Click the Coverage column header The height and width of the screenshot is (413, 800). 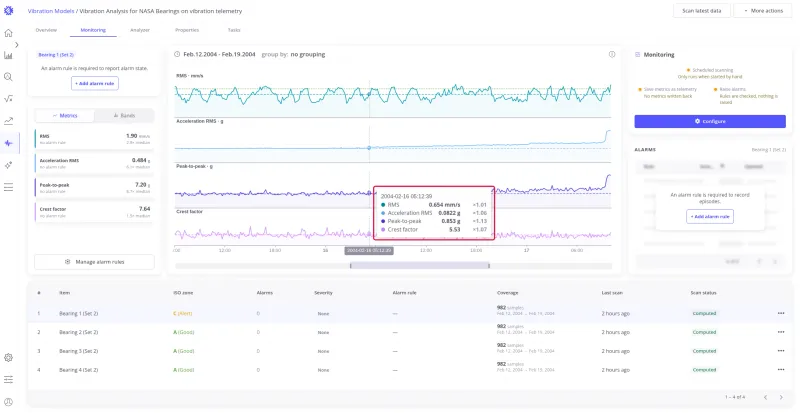pyautogui.click(x=507, y=293)
